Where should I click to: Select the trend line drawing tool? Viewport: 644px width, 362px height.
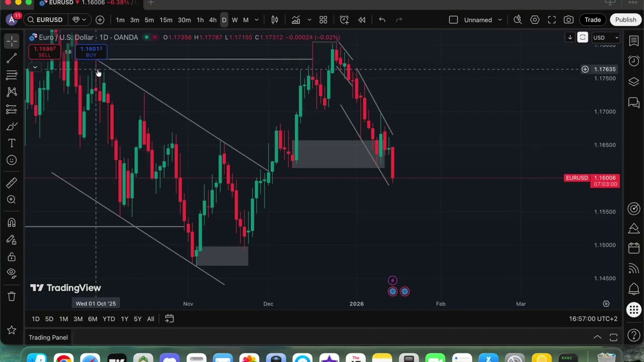(12, 58)
